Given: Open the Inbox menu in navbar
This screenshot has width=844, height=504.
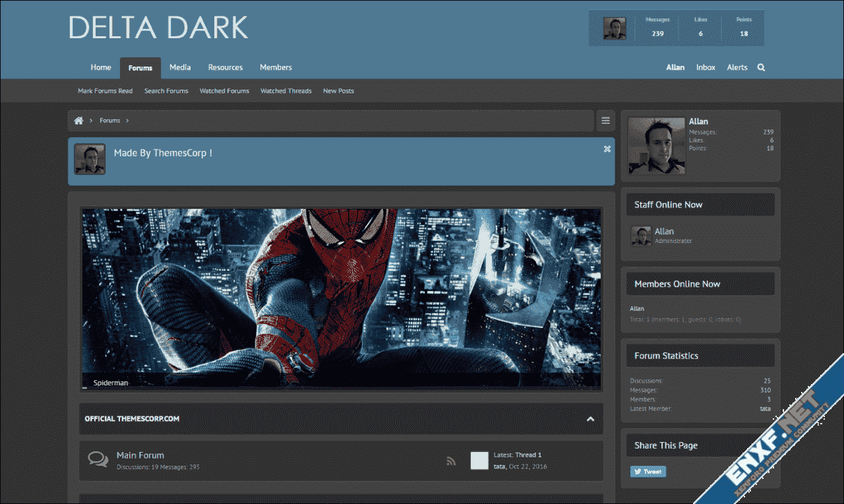Looking at the screenshot, I should tap(706, 67).
